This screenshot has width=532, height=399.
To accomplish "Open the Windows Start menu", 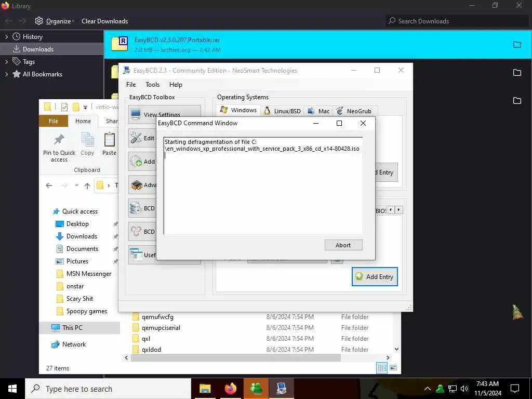I will click(12, 389).
